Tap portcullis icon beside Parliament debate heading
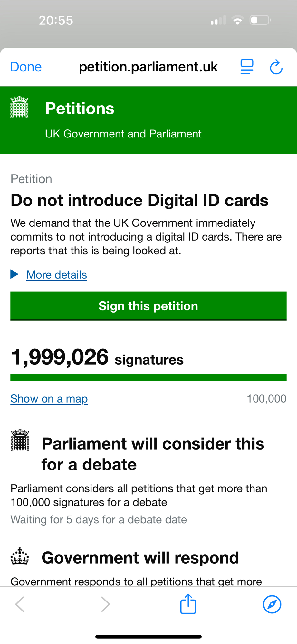 [x=20, y=440]
